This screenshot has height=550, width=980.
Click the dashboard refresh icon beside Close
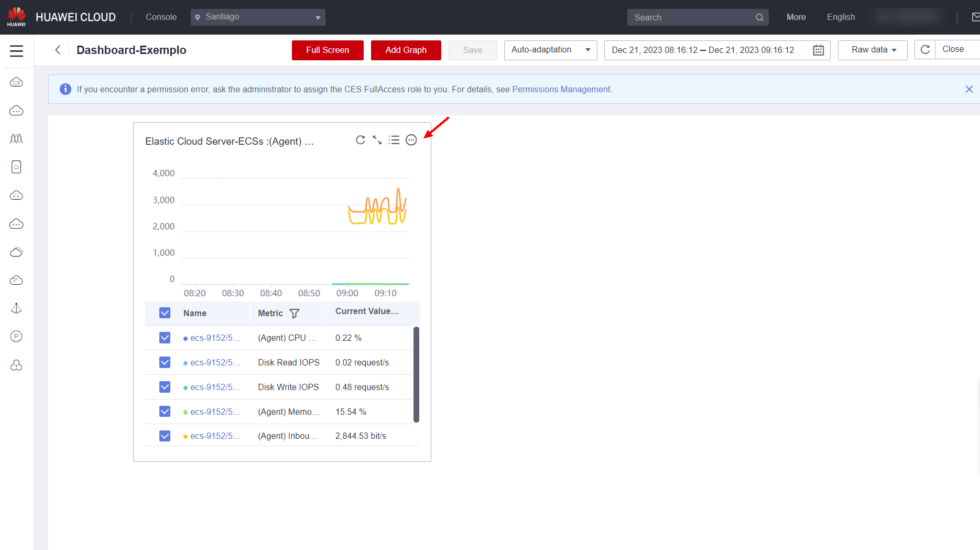925,50
